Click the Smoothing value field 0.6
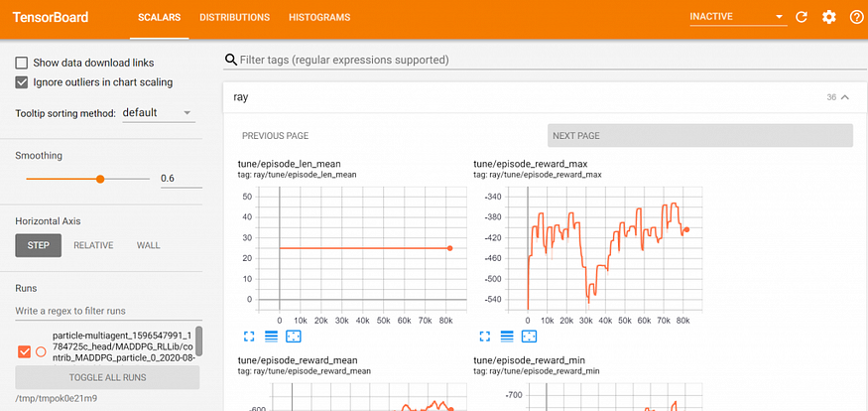 [181, 179]
